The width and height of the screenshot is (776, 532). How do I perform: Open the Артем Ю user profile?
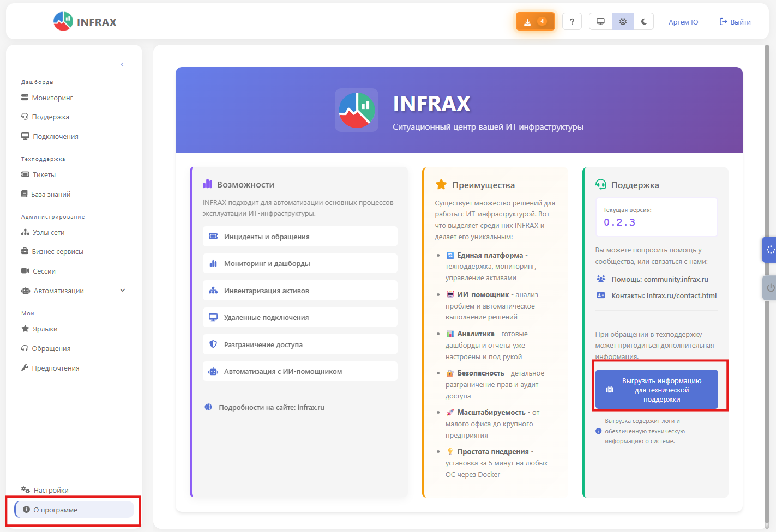(x=683, y=22)
